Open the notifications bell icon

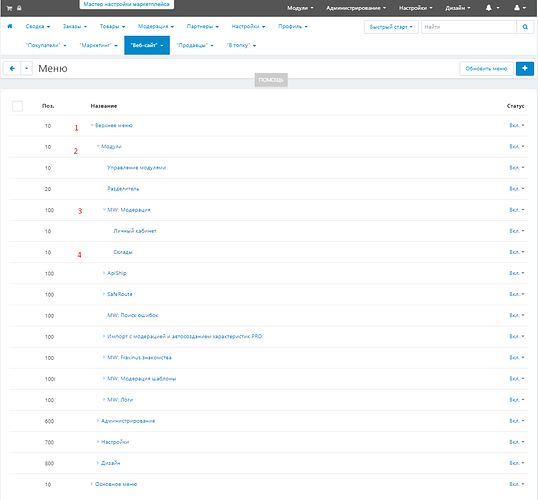click(489, 8)
